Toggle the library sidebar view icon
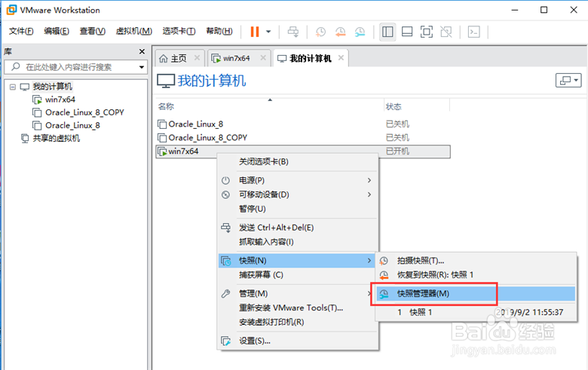Image resolution: width=588 pixels, height=370 pixels. point(387,32)
